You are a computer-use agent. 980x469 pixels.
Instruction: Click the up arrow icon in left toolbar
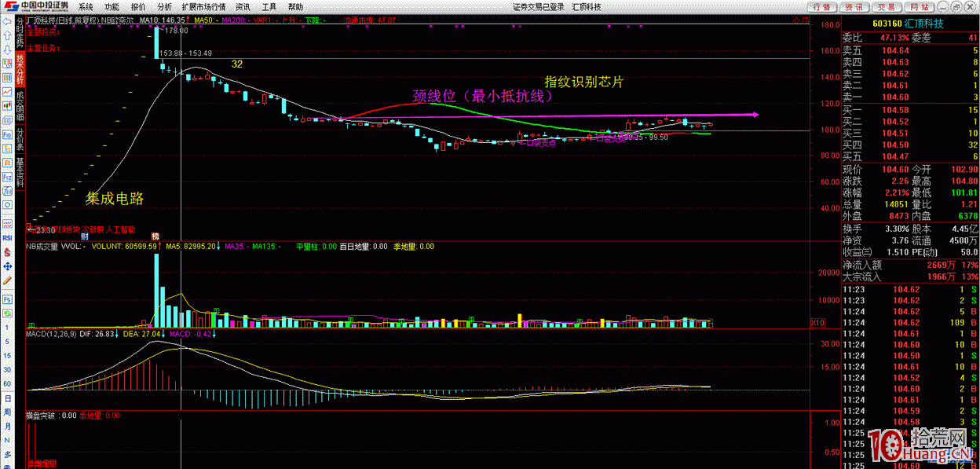click(x=7, y=35)
